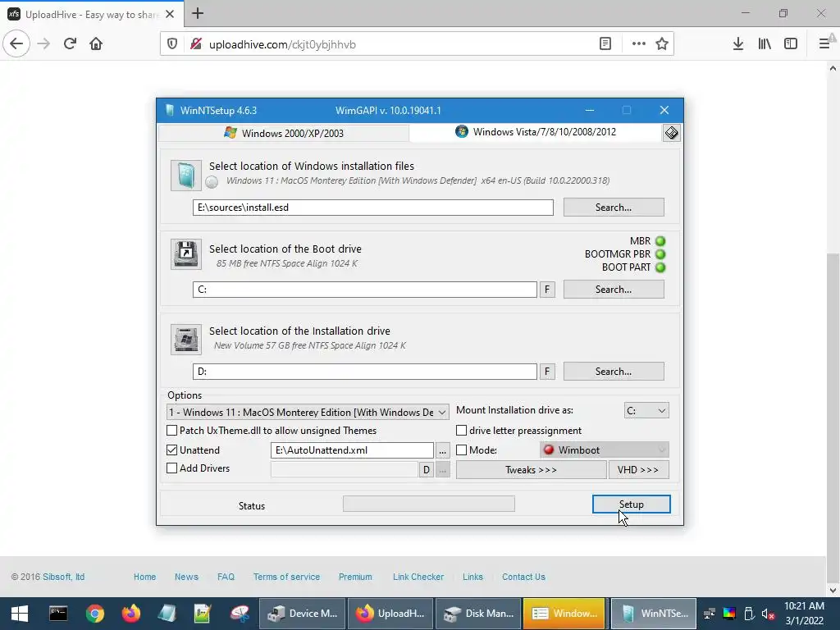Click the AutoUnattend.xml path field
The height and width of the screenshot is (630, 840).
(352, 450)
